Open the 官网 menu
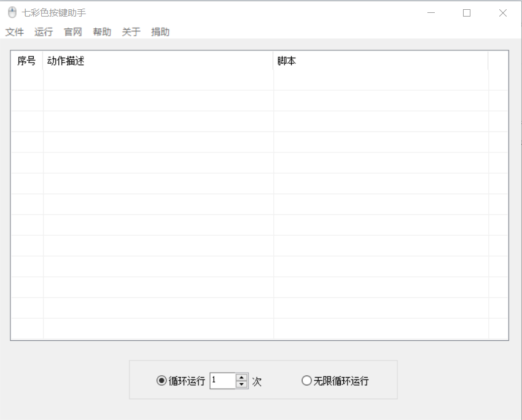 coord(73,32)
